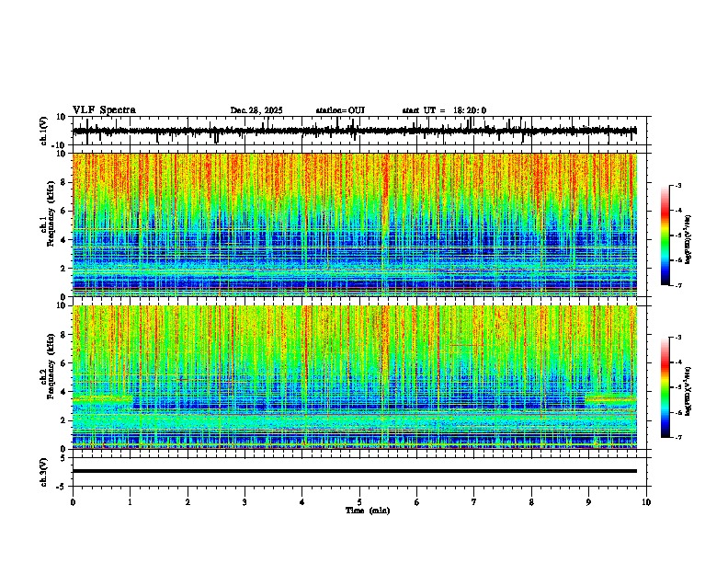Click the ch.2 spectrogram color scale bar
The image size is (728, 563).
tap(665, 387)
